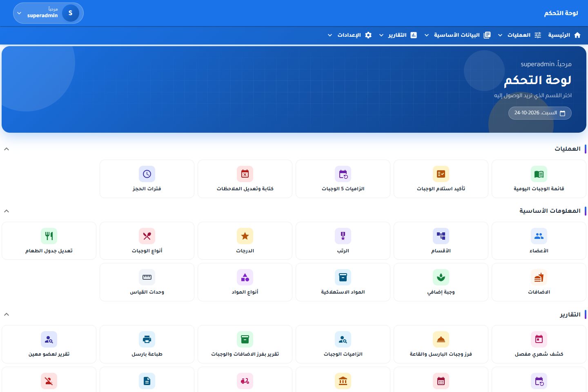This screenshot has height=392, width=588.
Task: Open the قائمة الوجبات اليومية book icon
Action: (x=539, y=174)
